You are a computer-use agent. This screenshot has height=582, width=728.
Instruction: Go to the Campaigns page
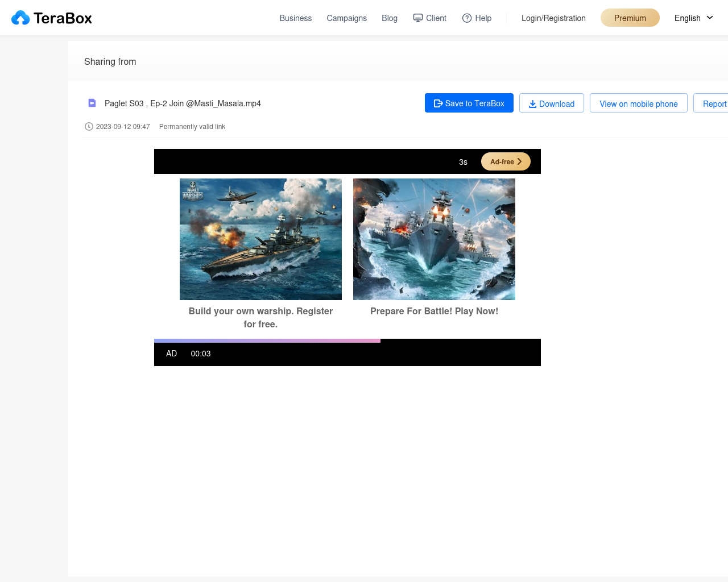point(346,18)
